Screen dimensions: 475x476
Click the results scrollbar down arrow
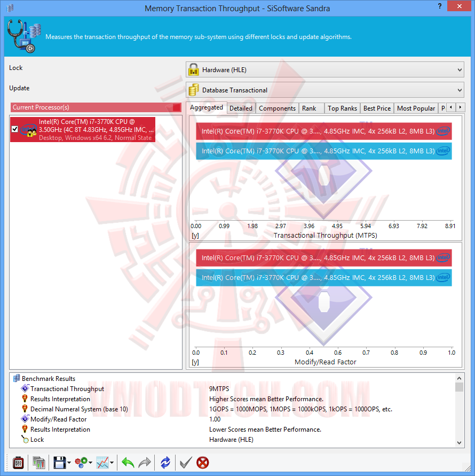tap(459, 443)
